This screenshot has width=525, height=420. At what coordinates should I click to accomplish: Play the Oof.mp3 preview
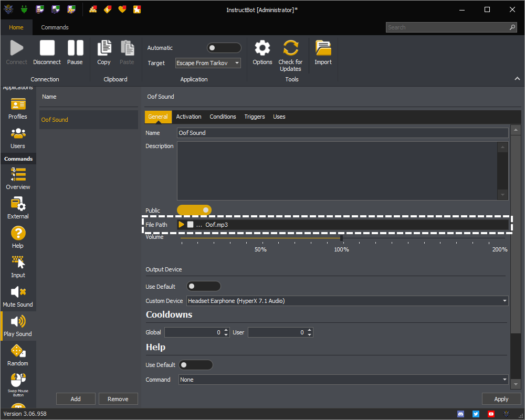pos(181,224)
